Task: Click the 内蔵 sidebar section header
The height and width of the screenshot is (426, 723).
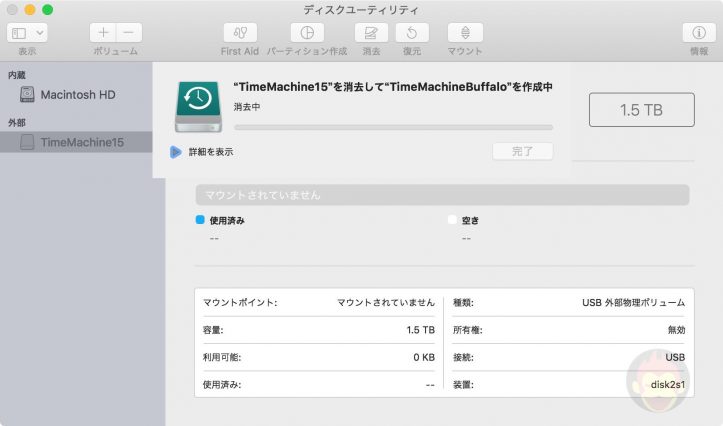Action: point(17,75)
